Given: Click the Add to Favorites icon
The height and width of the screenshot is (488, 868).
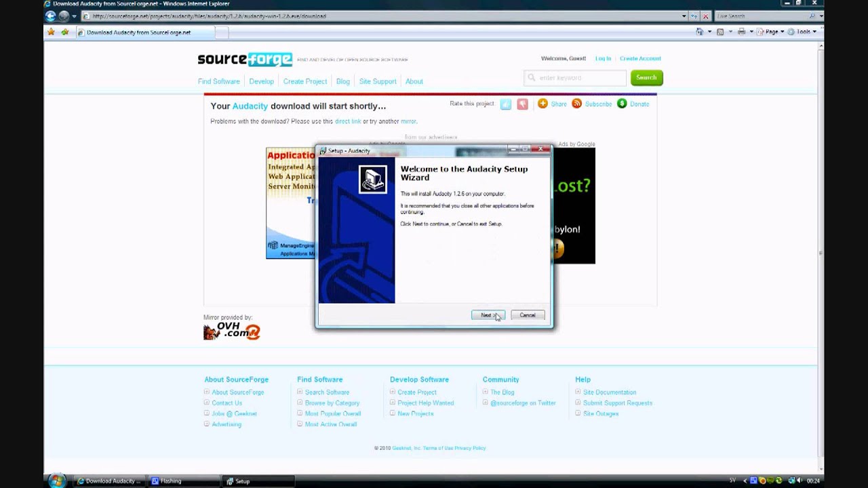Looking at the screenshot, I should [x=64, y=32].
